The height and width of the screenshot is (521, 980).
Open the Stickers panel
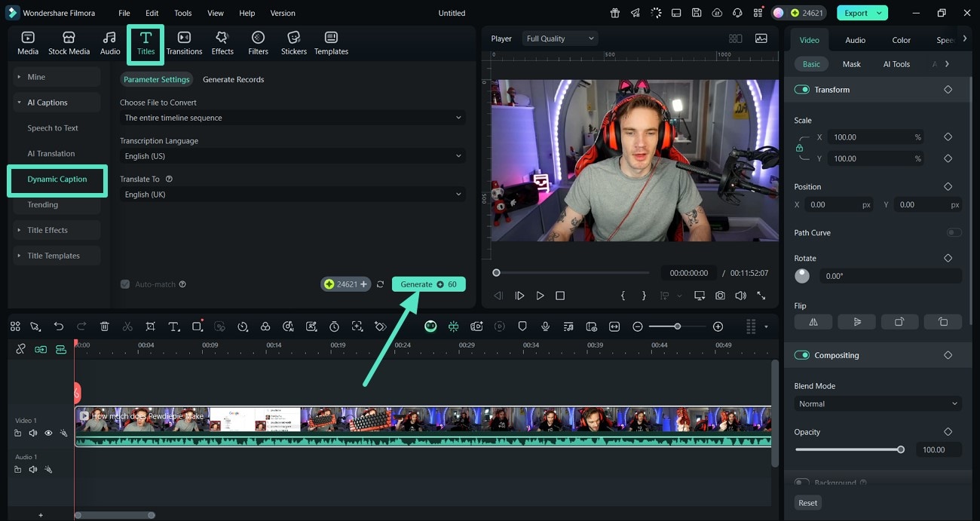click(294, 43)
